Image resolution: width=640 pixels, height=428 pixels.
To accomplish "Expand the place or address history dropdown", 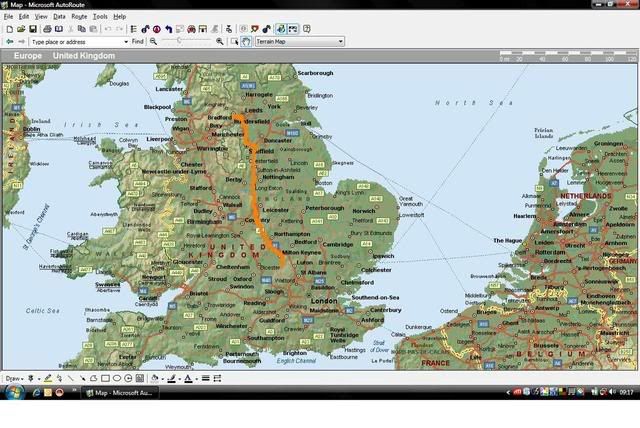I will pyautogui.click(x=126, y=42).
